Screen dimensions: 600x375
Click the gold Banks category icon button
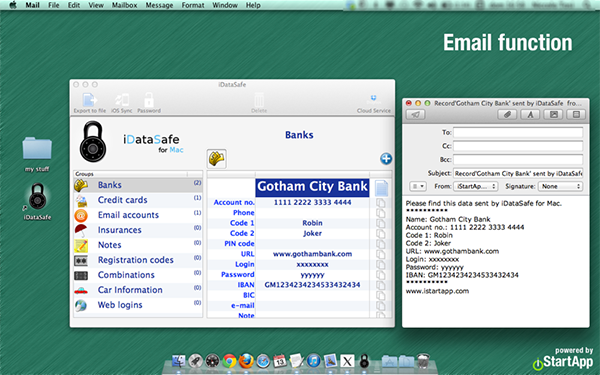(x=217, y=159)
